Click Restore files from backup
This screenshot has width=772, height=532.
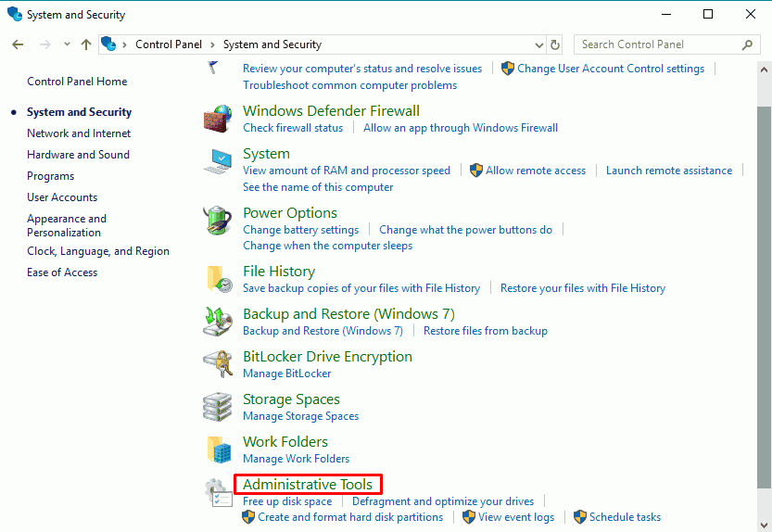click(486, 331)
